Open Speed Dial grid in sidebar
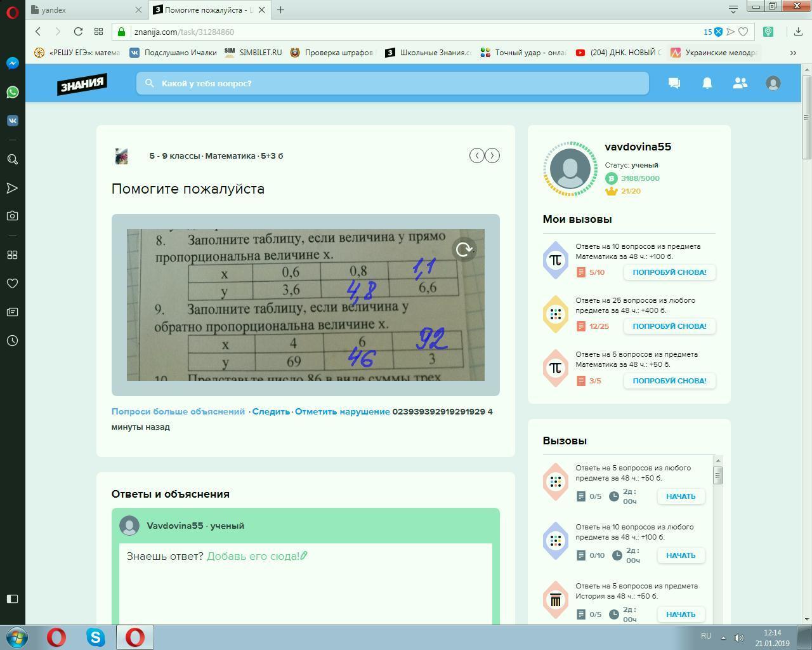The height and width of the screenshot is (650, 812). coord(12,255)
